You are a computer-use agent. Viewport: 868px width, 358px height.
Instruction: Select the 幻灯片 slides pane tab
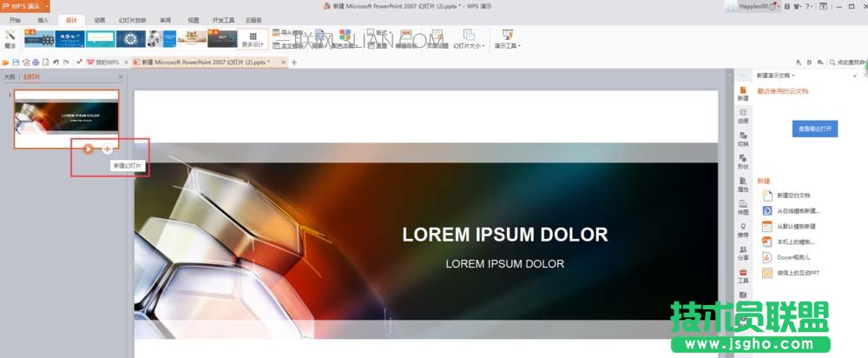[x=31, y=77]
